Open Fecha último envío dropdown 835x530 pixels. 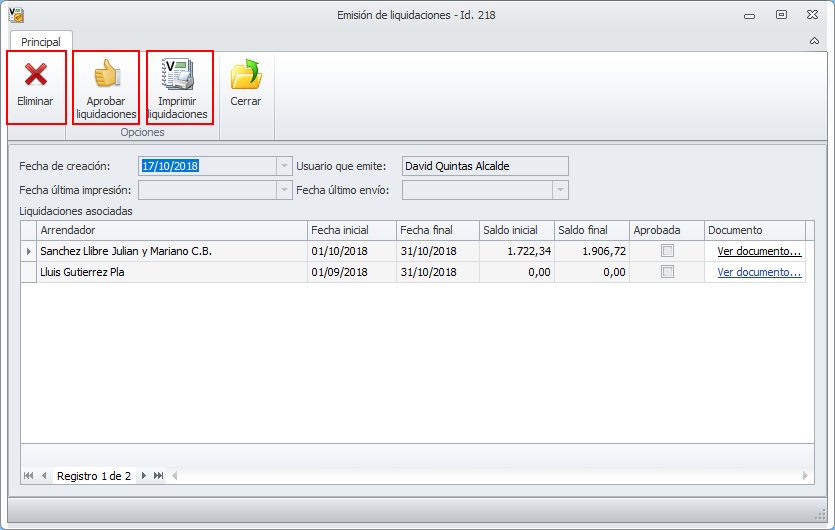pos(560,190)
